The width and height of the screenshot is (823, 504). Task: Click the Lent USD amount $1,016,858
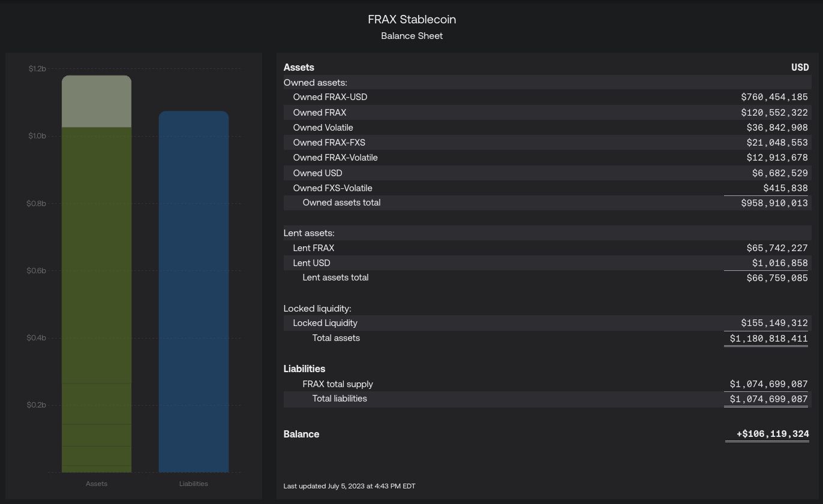pos(780,263)
